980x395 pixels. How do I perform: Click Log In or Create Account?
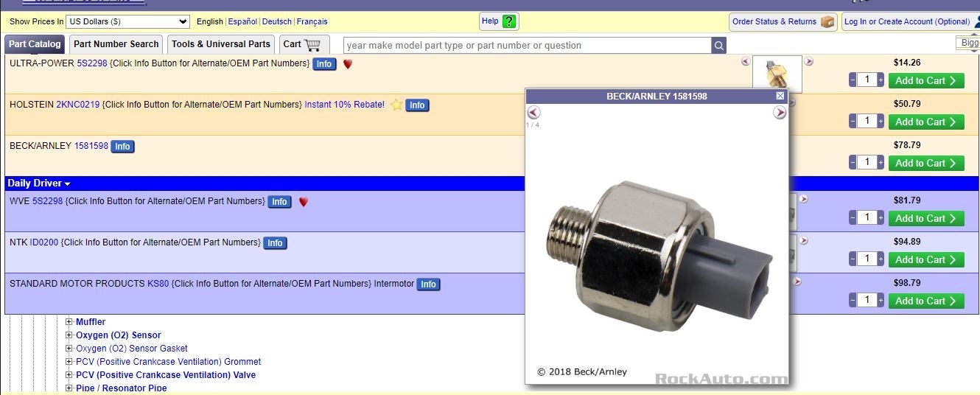click(911, 21)
